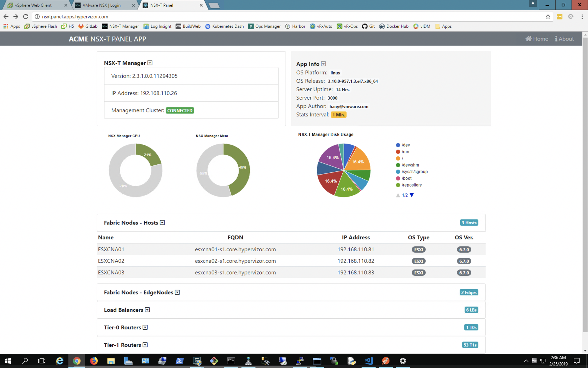Select esxcna02-s1.core.hypervizor.com FQDN
588x368 pixels.
click(235, 261)
